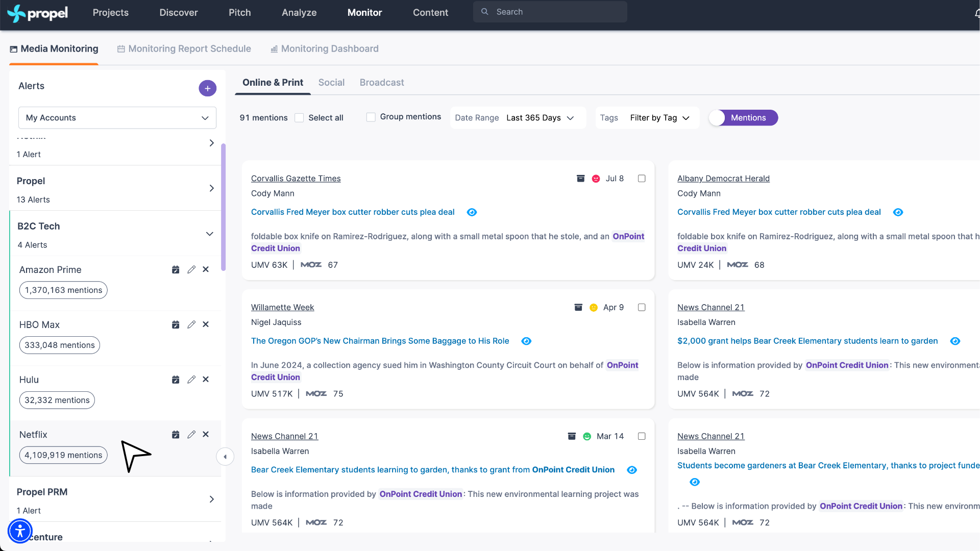Click neutral sentiment icon on Apr 9 mention
Screen dimensions: 980x551
pos(594,308)
